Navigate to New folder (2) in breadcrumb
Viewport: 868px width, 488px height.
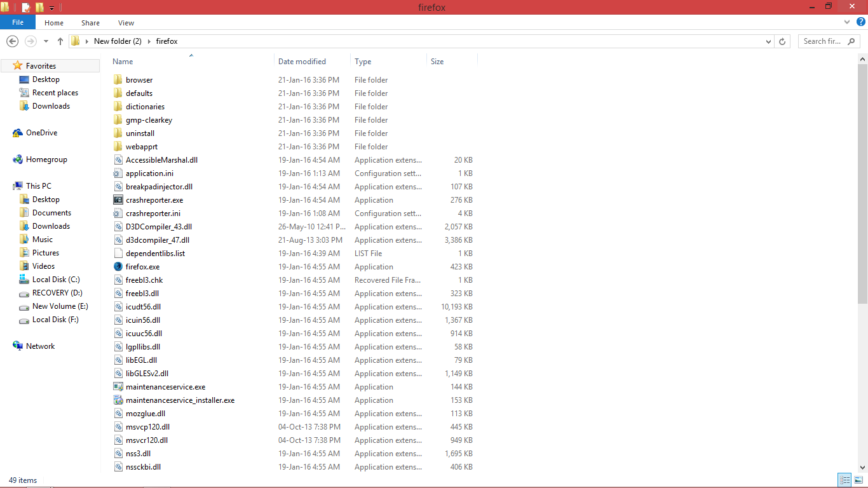(118, 41)
